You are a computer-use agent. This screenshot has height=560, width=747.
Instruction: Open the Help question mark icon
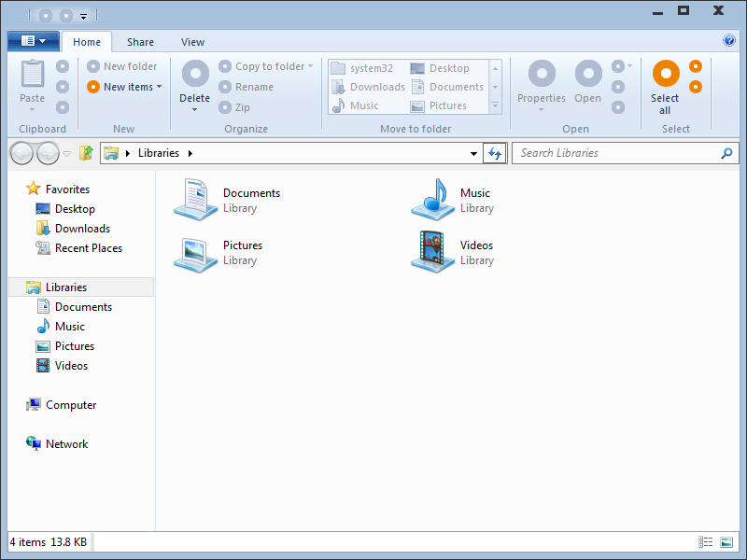(x=729, y=41)
